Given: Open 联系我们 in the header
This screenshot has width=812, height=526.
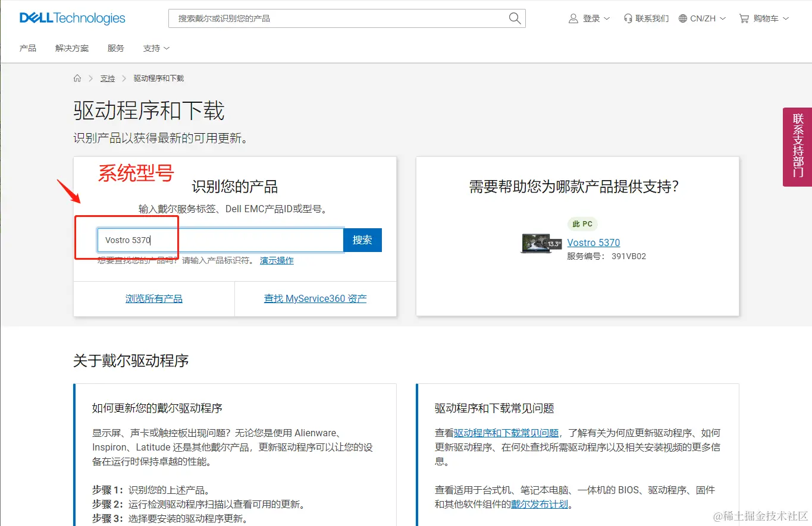Looking at the screenshot, I should [x=646, y=18].
